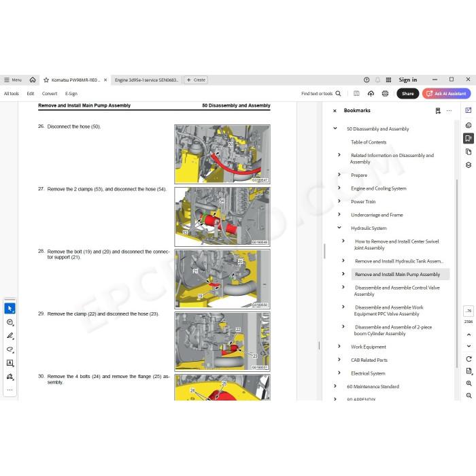Image resolution: width=476 pixels, height=476 pixels.
Task: Select the fill and sign tool
Action: click(10, 377)
